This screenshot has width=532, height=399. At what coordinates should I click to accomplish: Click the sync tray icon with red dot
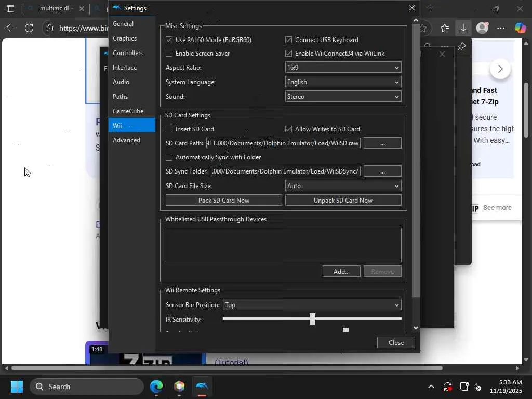tap(447, 387)
